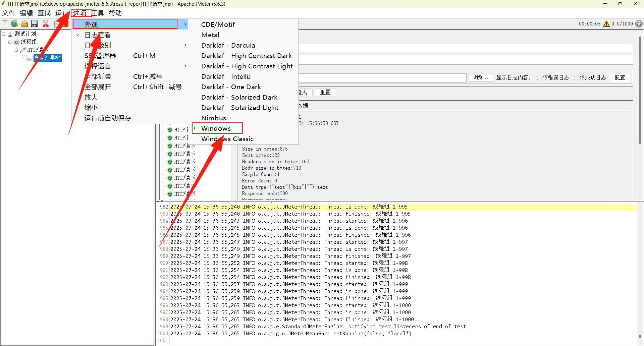Click the name input field at top
The width and height of the screenshot is (644, 346).
click(466, 48)
